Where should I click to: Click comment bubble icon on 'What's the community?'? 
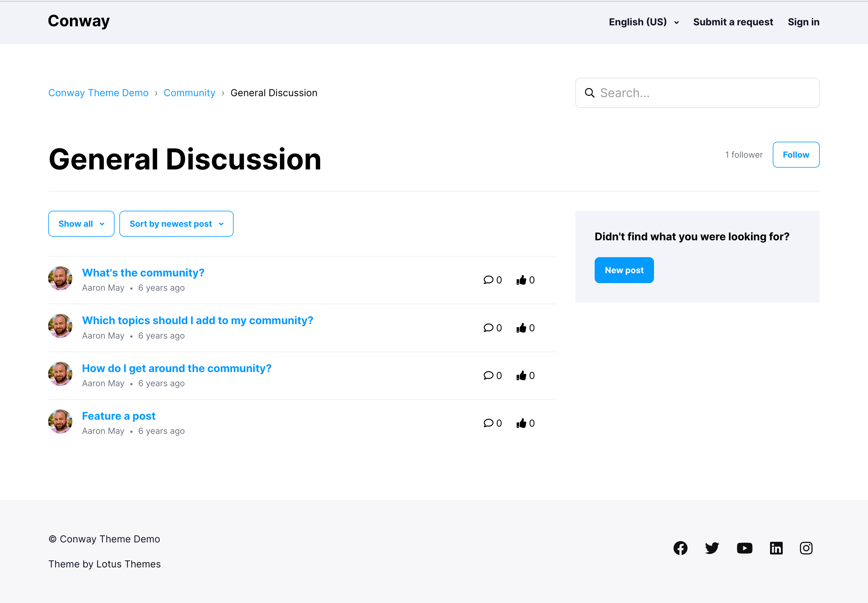[x=488, y=280]
